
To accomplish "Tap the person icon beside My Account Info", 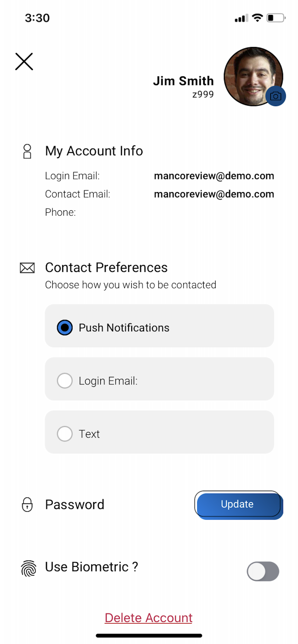I will pos(27,151).
